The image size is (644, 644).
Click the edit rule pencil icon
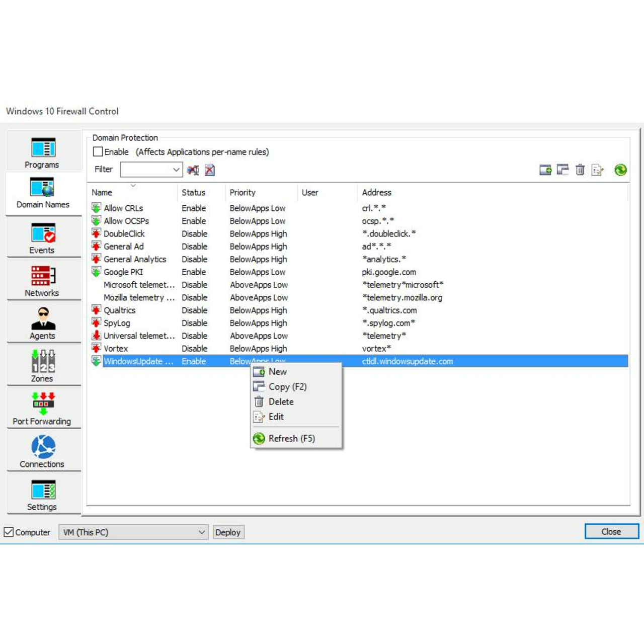[x=598, y=170]
